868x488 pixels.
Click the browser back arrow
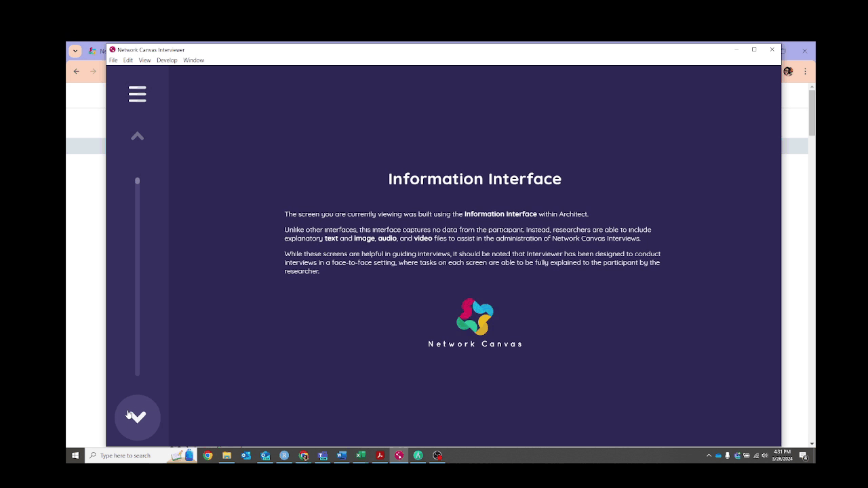click(77, 71)
